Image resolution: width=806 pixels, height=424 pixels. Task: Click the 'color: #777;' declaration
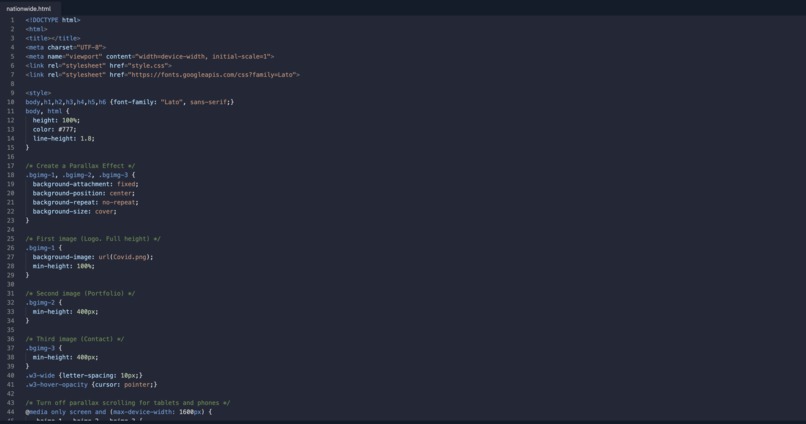tap(54, 130)
